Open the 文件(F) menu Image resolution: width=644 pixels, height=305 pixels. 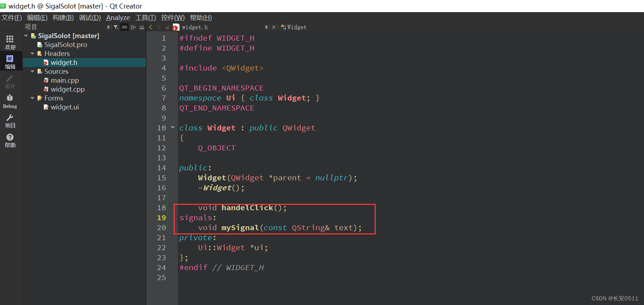point(12,17)
